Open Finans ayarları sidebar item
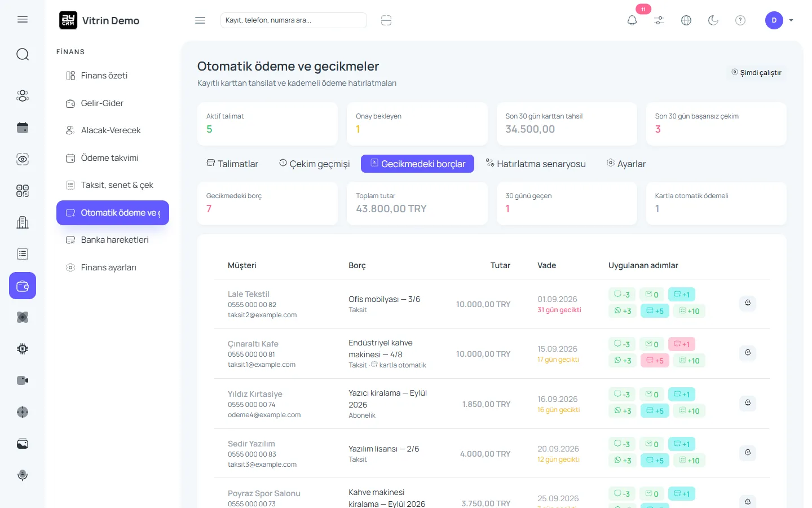The height and width of the screenshot is (508, 812). tap(113, 268)
